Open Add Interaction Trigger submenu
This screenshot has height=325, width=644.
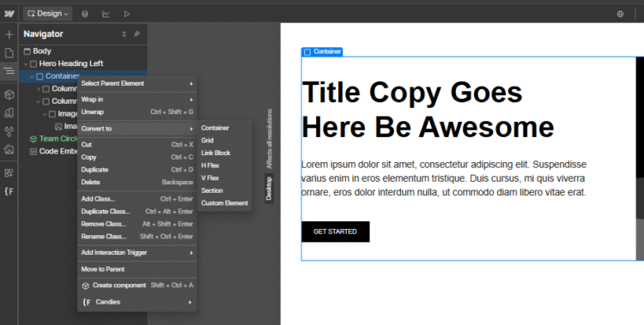(137, 253)
